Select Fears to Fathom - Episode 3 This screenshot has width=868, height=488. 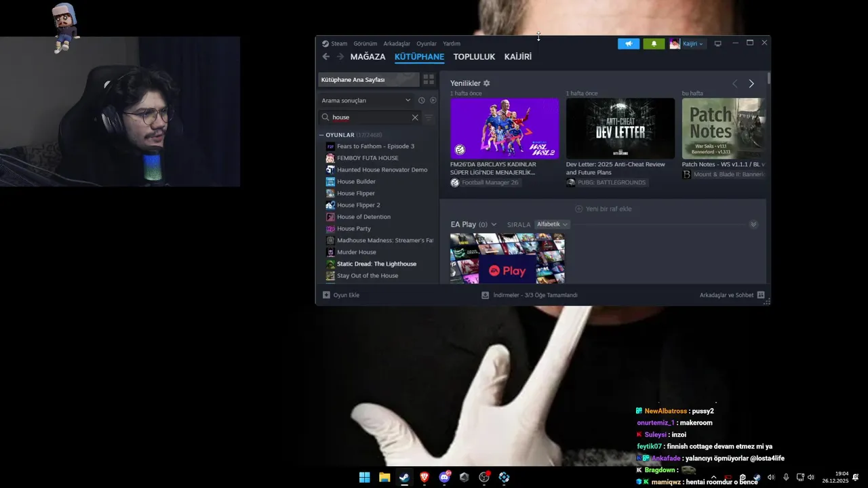[376, 146]
